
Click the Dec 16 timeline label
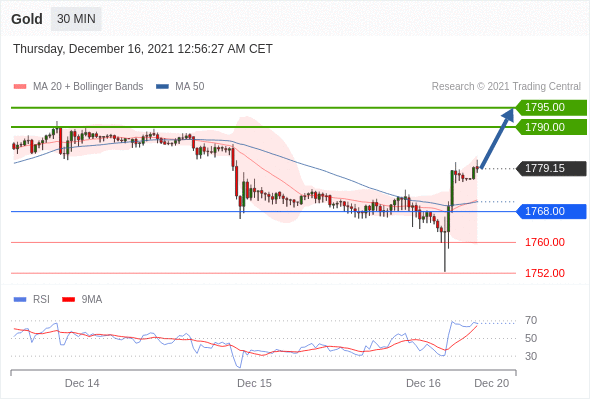[423, 383]
